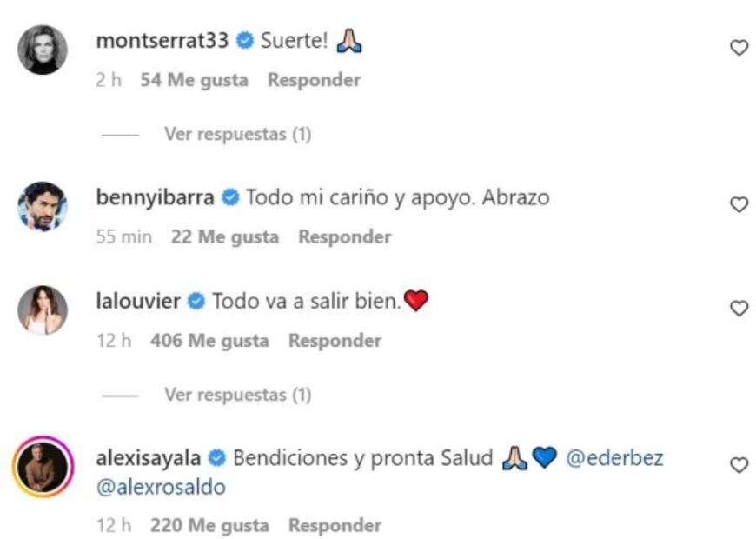Open bennyibarra's profile avatar

[x=43, y=206]
